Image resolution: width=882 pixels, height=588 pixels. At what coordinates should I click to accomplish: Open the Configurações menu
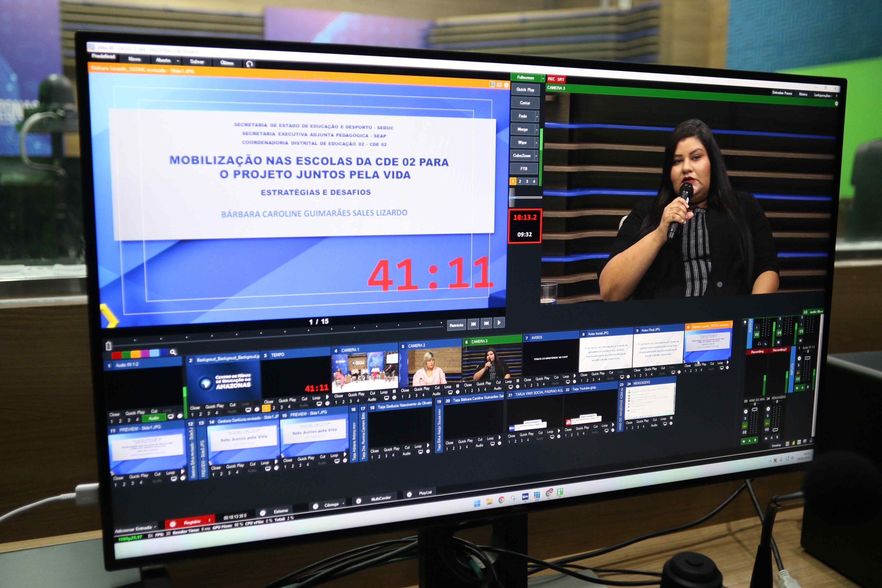pos(822,95)
